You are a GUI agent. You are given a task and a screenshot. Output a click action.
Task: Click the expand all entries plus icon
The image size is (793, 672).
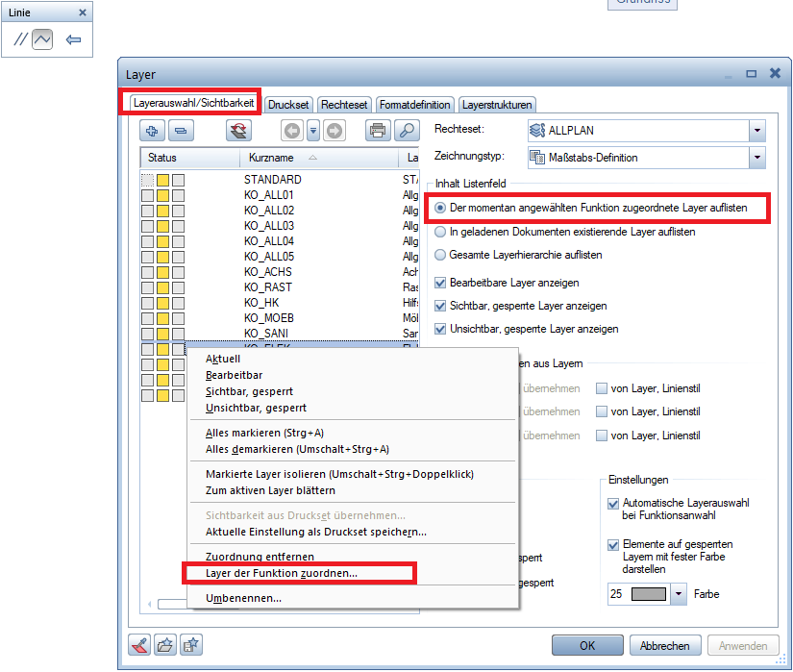153,131
